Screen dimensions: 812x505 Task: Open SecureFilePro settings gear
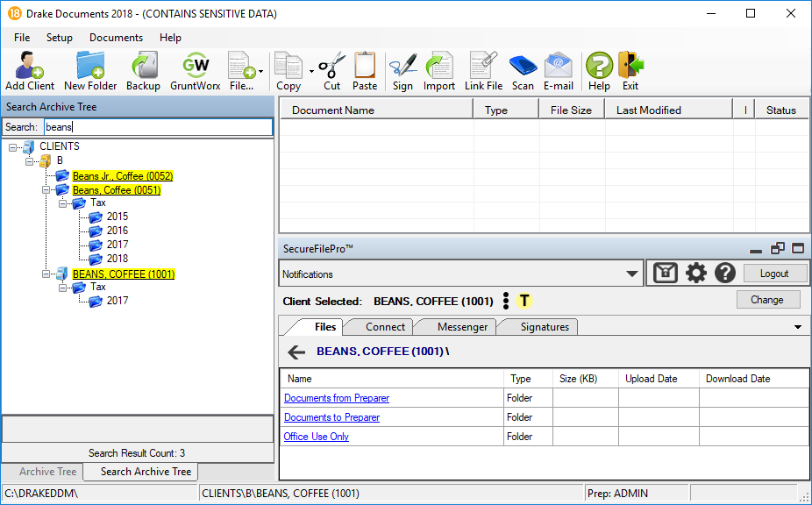695,273
